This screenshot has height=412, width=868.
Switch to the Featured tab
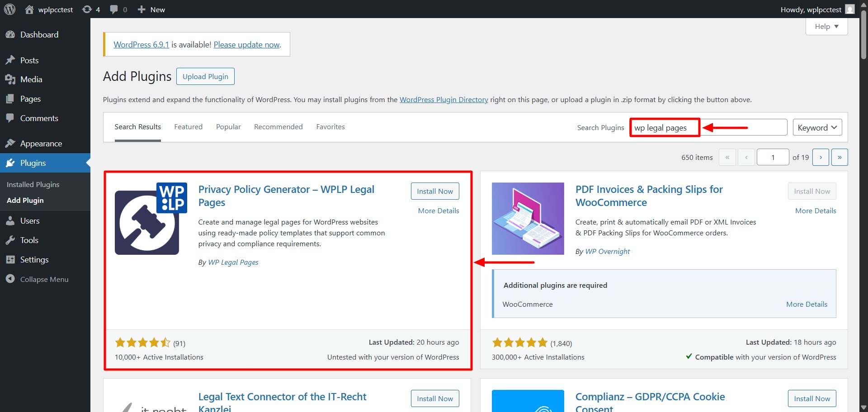click(x=188, y=127)
